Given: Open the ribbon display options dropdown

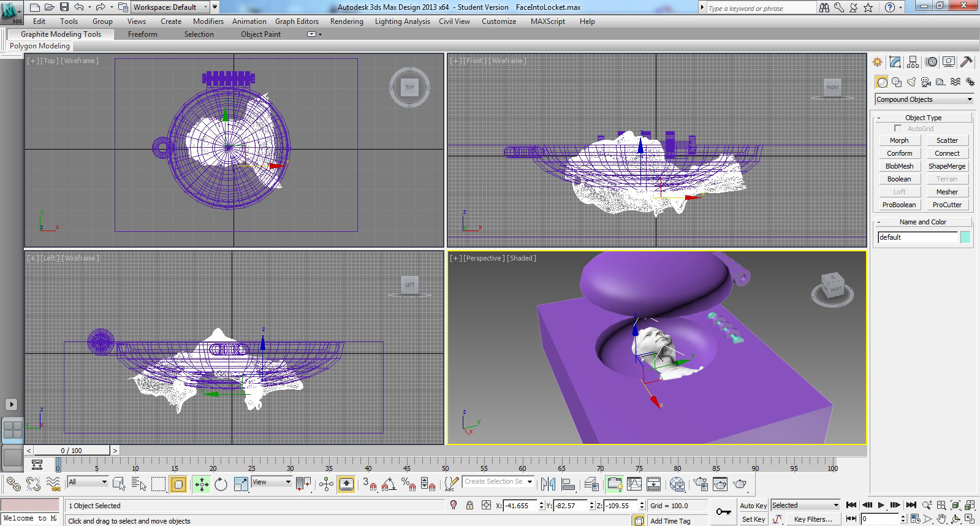Looking at the screenshot, I should pyautogui.click(x=314, y=34).
